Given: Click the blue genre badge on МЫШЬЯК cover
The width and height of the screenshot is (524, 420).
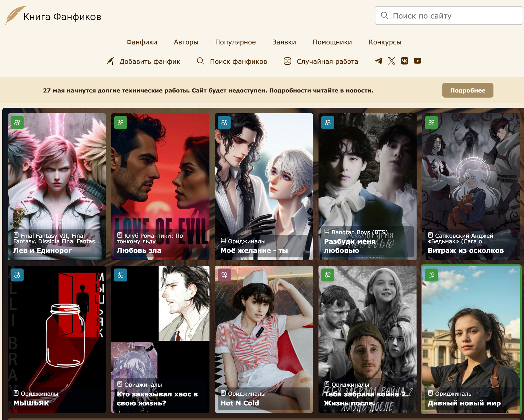Looking at the screenshot, I should (x=17, y=275).
